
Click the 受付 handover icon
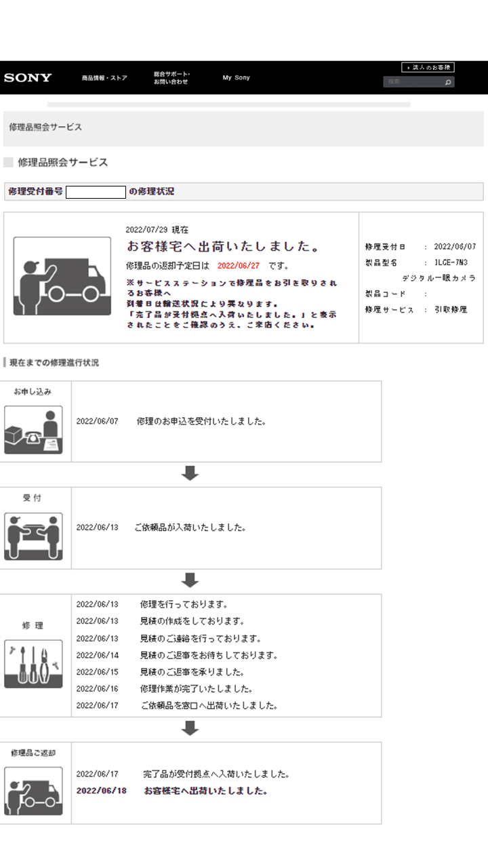click(x=33, y=536)
